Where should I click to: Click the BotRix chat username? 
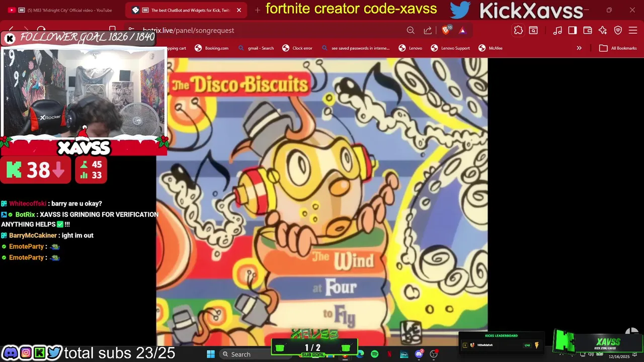pyautogui.click(x=25, y=215)
